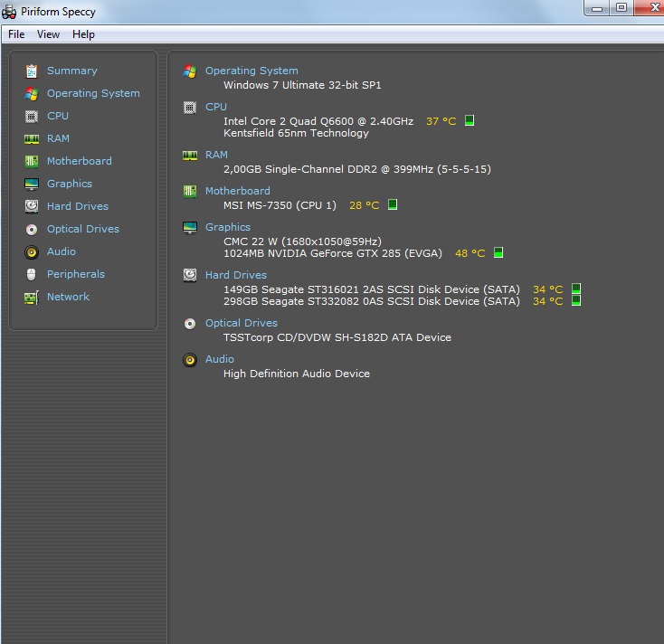Click the RAM heading link in summary
The width and height of the screenshot is (664, 644).
tap(216, 155)
